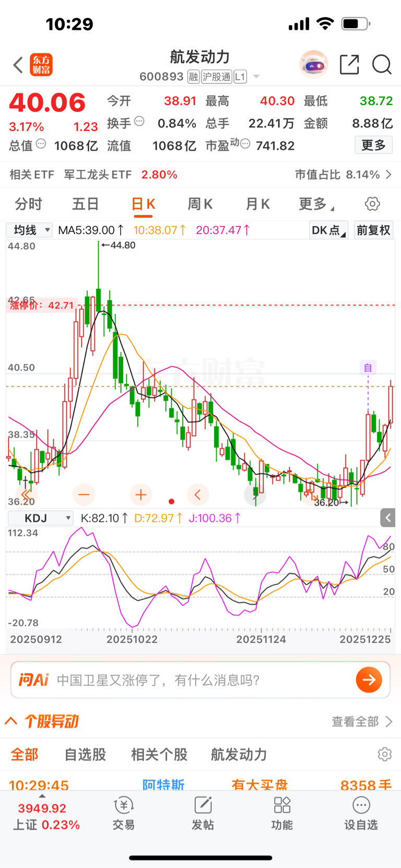Expand the 更多 chart period menu
The image size is (401, 868).
316,204
